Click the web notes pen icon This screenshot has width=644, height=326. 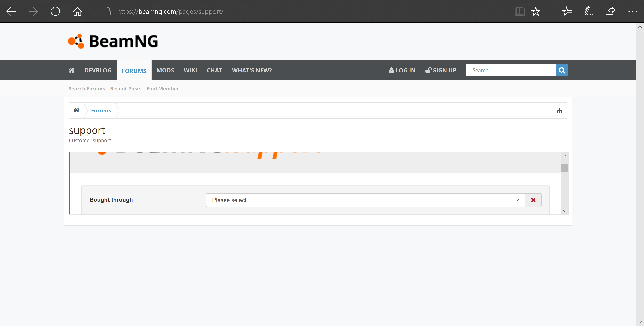588,12
